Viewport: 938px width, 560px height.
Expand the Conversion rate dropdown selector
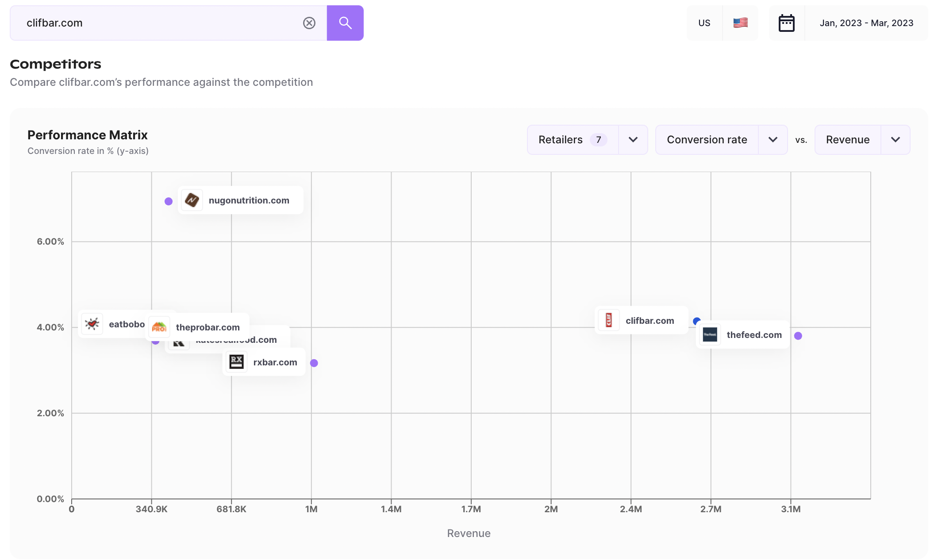(x=772, y=138)
